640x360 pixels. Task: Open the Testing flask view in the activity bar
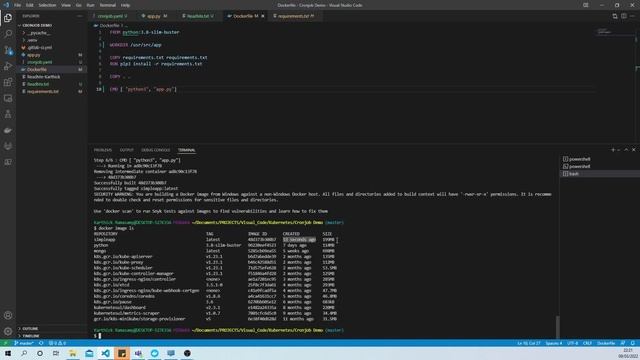click(8, 114)
